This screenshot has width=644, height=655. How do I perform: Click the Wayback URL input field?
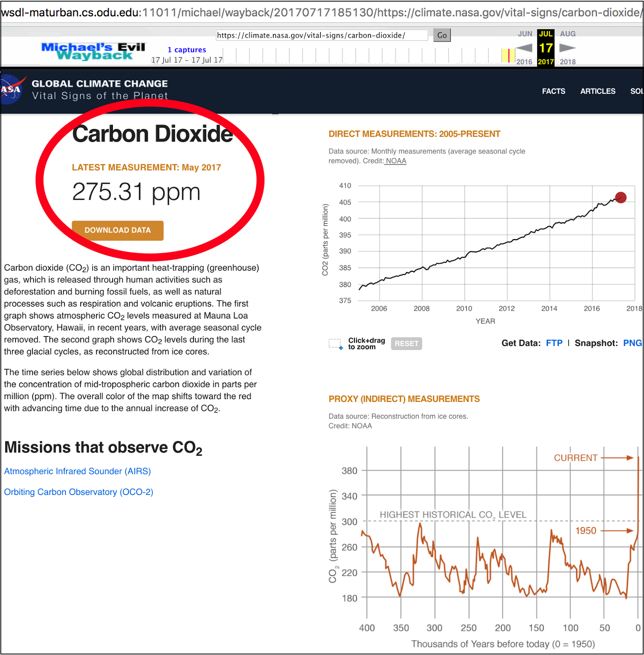(x=322, y=35)
